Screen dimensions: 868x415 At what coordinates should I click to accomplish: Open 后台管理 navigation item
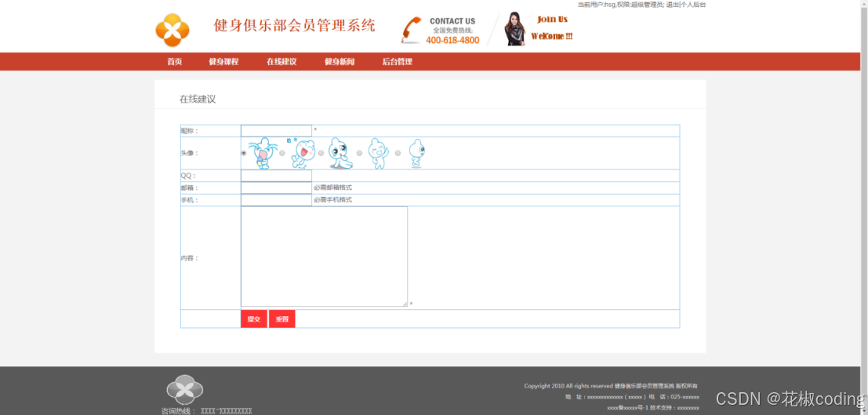point(397,61)
